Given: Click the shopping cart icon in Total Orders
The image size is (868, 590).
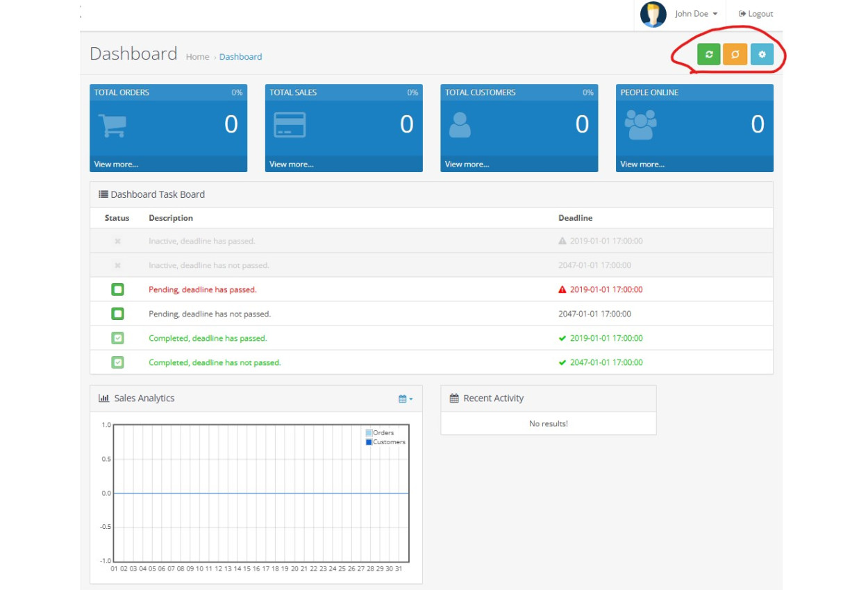Looking at the screenshot, I should pyautogui.click(x=112, y=126).
